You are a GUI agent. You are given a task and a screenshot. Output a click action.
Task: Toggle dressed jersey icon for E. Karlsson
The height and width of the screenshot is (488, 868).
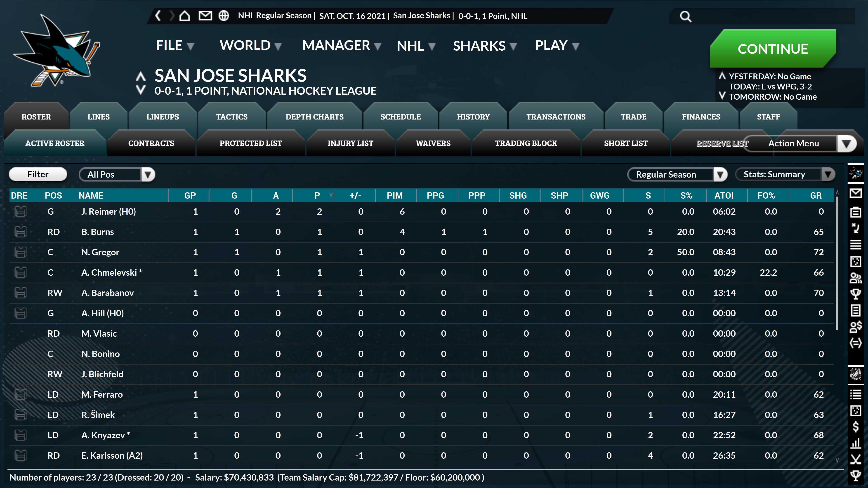coord(21,456)
